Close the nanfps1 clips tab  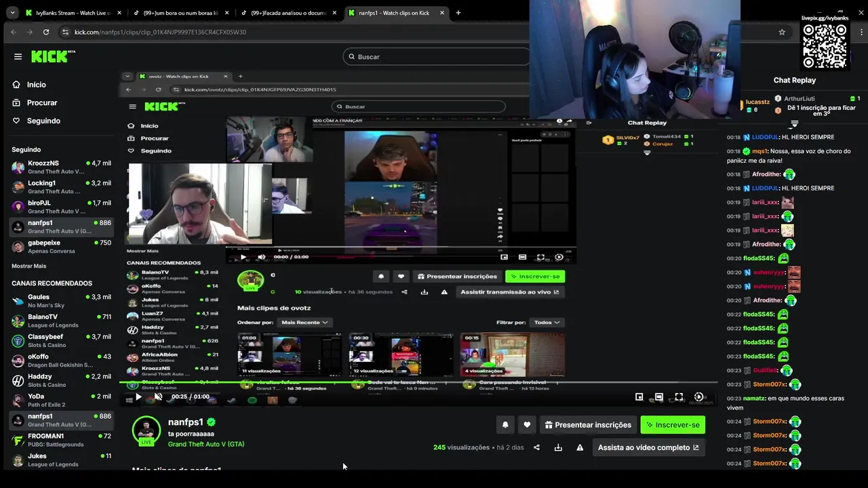pos(442,12)
